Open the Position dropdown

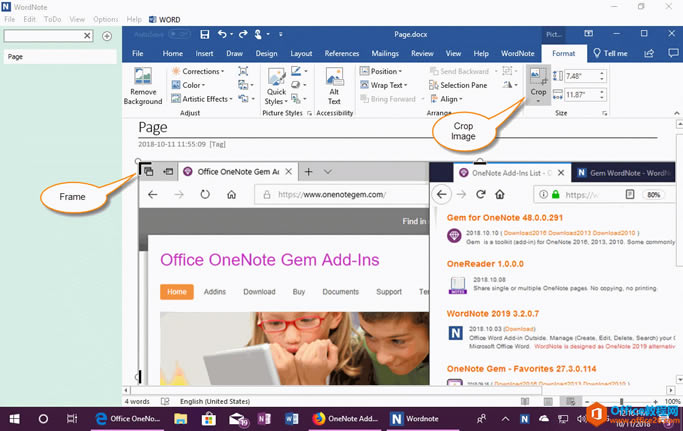(x=383, y=72)
